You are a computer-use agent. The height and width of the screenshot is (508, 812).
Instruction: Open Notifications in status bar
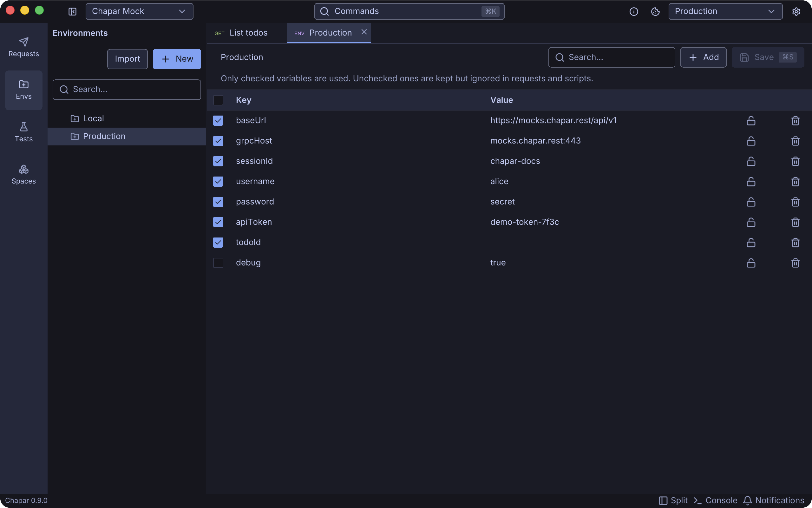click(x=773, y=500)
